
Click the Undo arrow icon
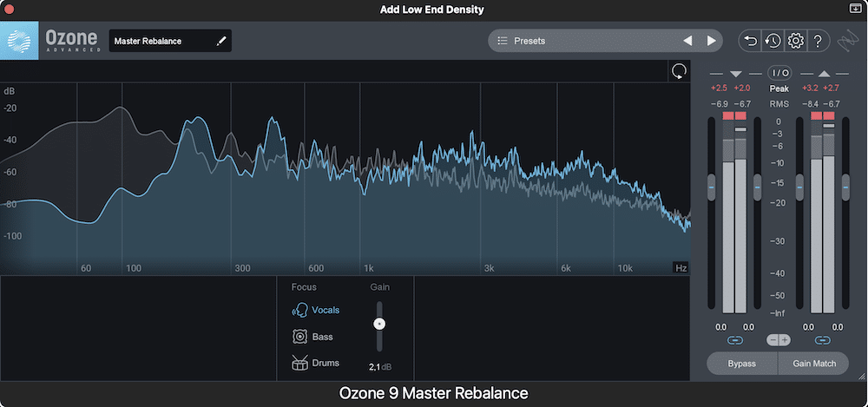pos(751,41)
